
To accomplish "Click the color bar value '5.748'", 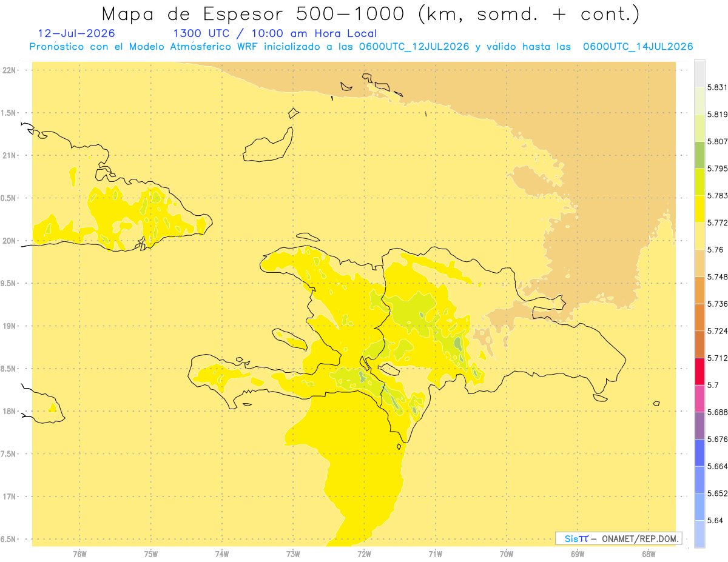I will pyautogui.click(x=717, y=276).
